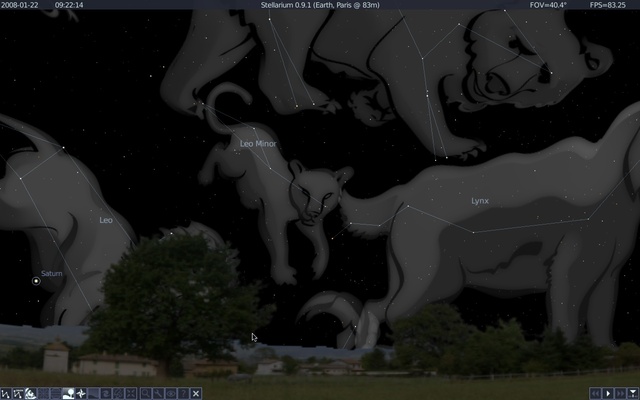Image resolution: width=640 pixels, height=400 pixels.
Task: Decrease time speed rewind button
Action: (x=596, y=393)
